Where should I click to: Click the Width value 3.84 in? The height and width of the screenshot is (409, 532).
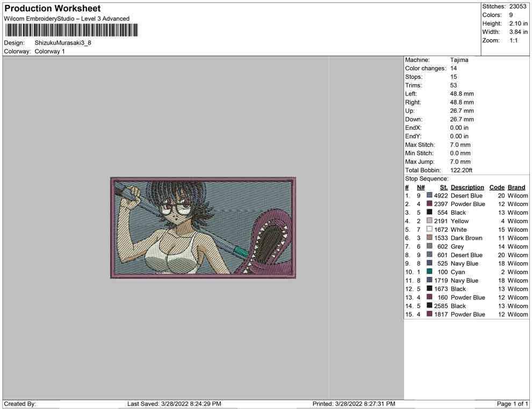coord(518,32)
